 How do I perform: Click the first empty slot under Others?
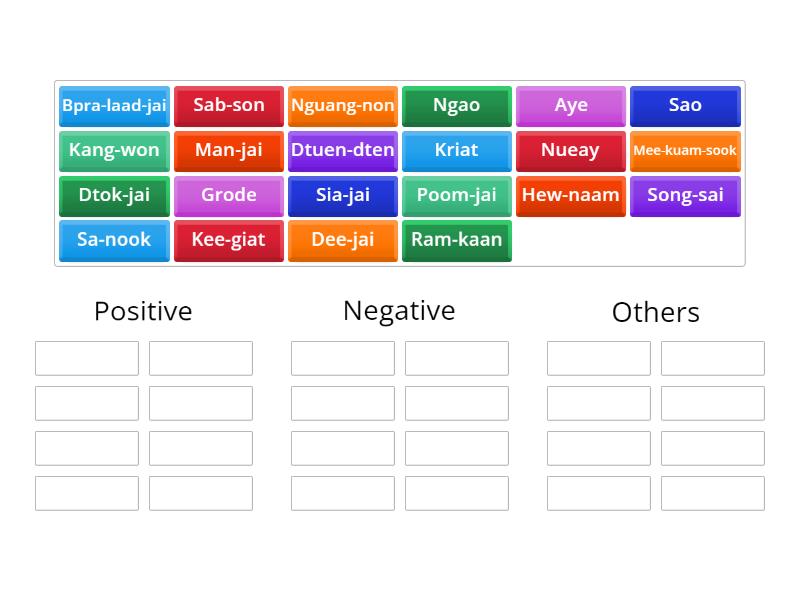pyautogui.click(x=599, y=357)
